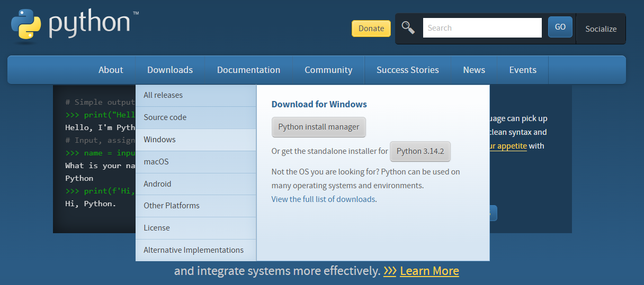Click the GO search button
Viewport: 644px width, 285px height.
click(x=560, y=27)
